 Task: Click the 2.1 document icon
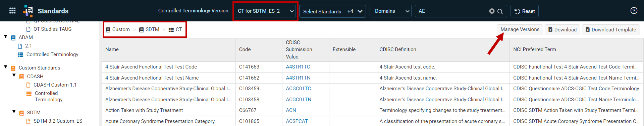tap(20, 46)
